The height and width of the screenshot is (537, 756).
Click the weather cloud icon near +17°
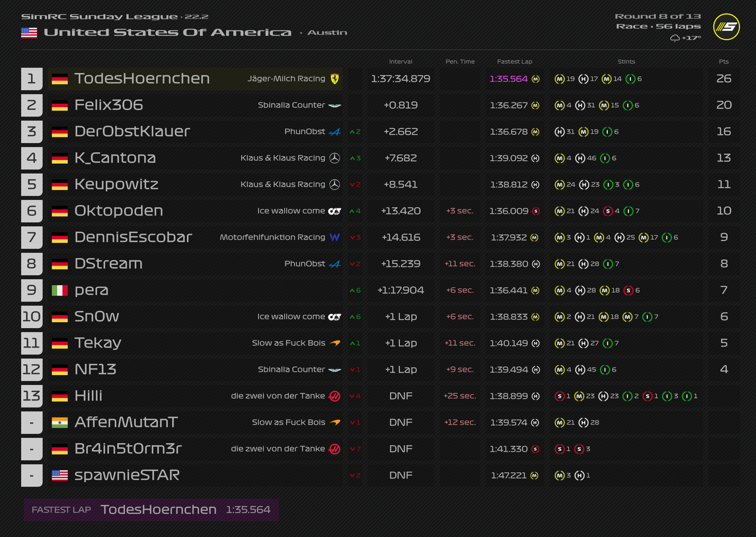675,38
